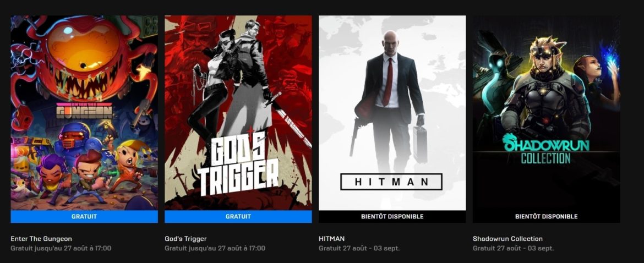
Task: Click BIENTÔT DISPONIBLE banner under HITMAN
Action: [x=392, y=217]
